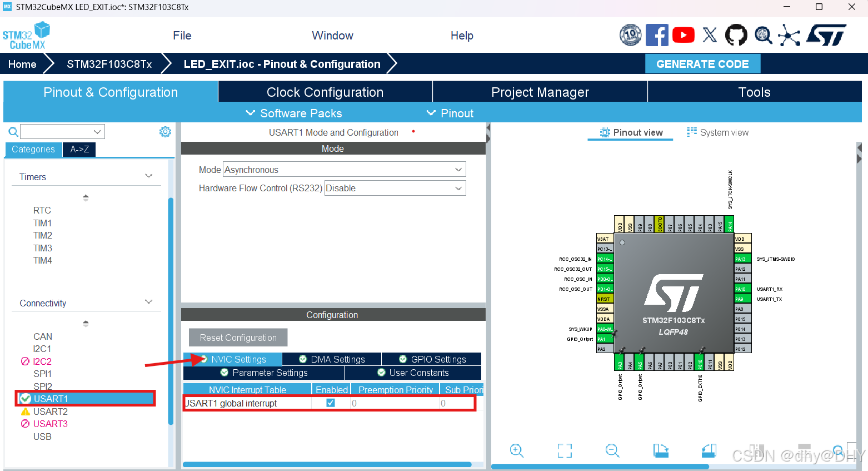This screenshot has width=868, height=471.
Task: Open the 10 years anniversary badge icon
Action: click(x=631, y=35)
